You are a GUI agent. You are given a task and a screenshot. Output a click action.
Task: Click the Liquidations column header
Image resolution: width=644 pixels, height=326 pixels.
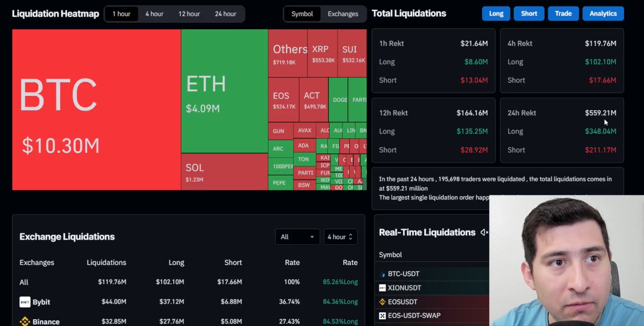[x=106, y=263]
